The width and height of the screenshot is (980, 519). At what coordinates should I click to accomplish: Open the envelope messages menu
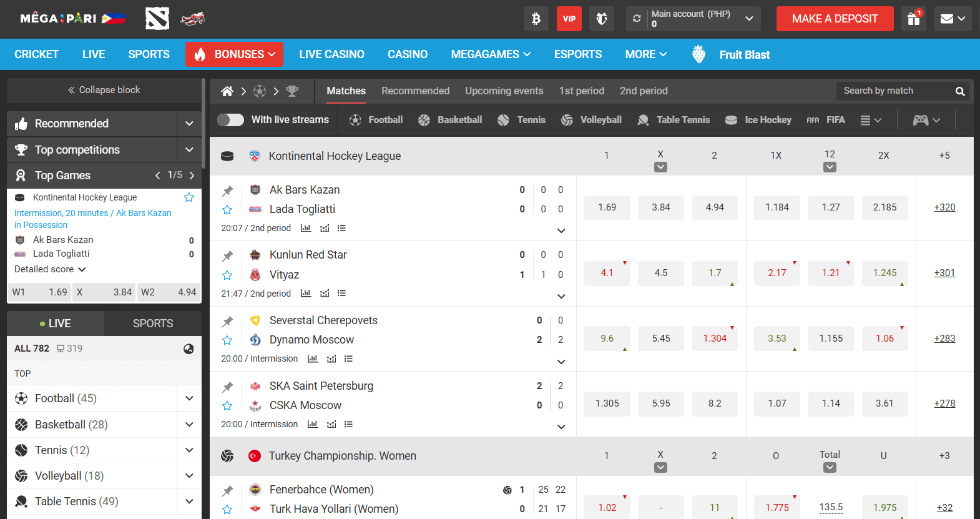(953, 19)
